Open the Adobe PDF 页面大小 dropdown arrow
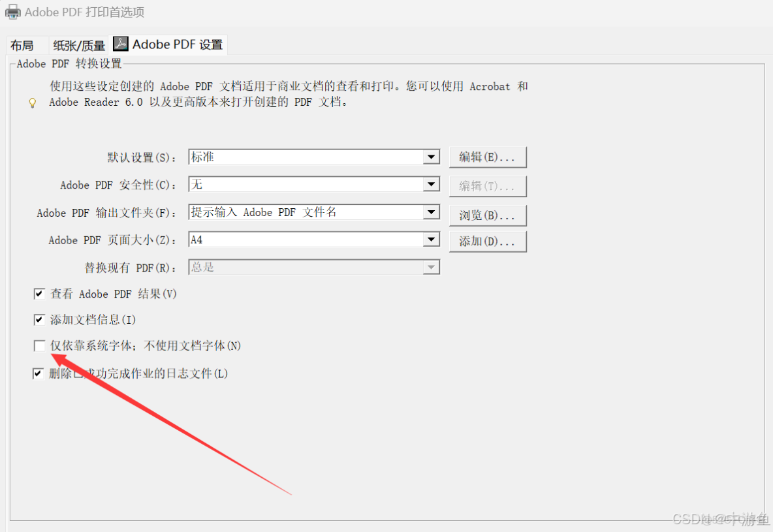 click(x=431, y=240)
